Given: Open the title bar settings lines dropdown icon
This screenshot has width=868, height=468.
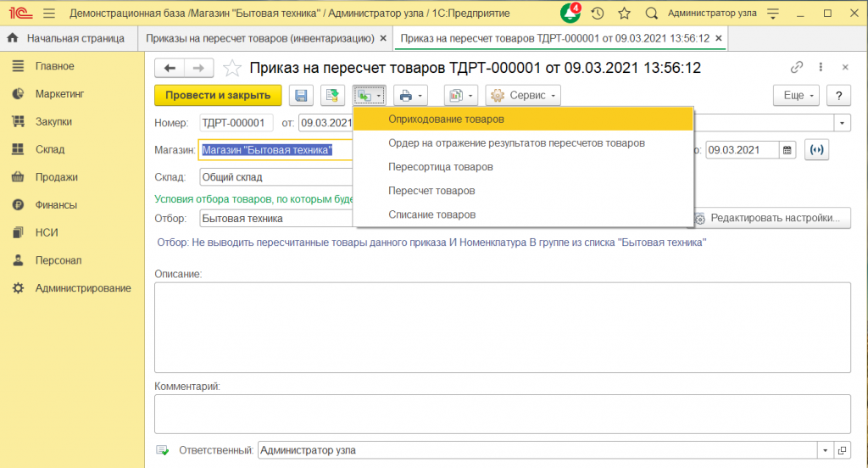Looking at the screenshot, I should [x=773, y=14].
